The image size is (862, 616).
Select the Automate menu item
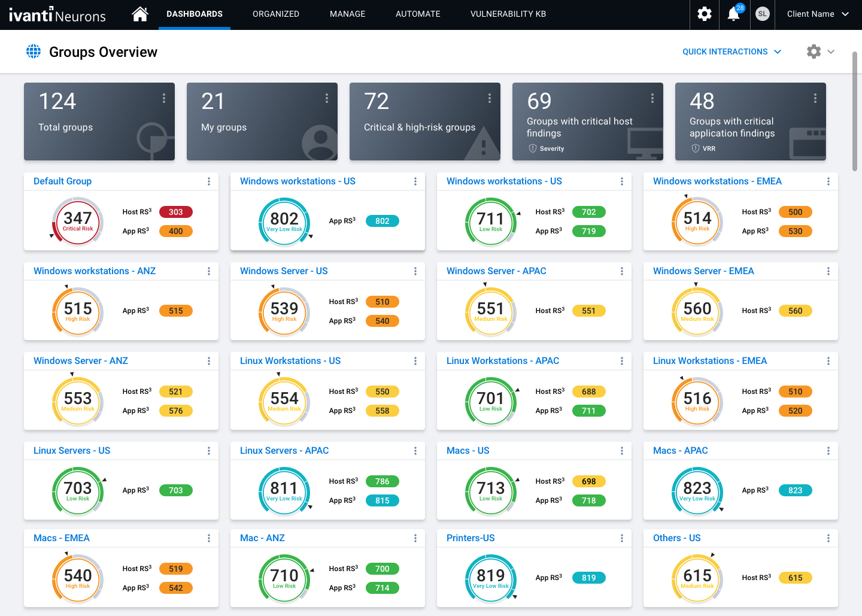click(x=418, y=14)
